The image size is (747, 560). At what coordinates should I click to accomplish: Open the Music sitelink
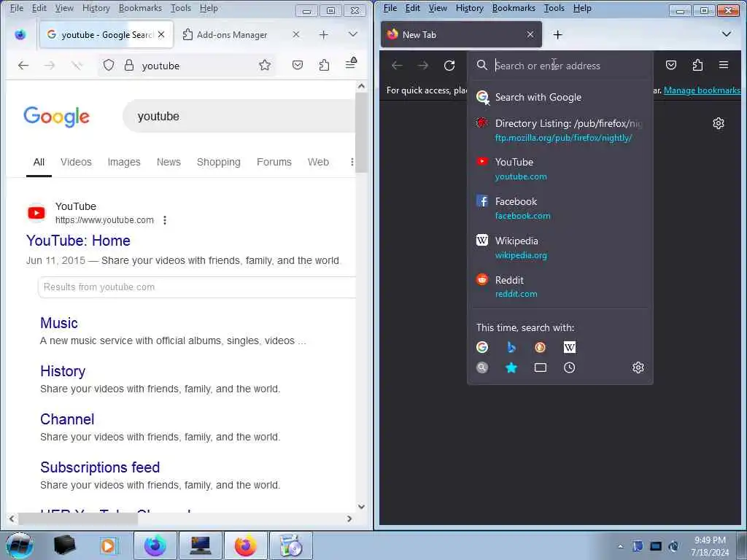tap(58, 323)
